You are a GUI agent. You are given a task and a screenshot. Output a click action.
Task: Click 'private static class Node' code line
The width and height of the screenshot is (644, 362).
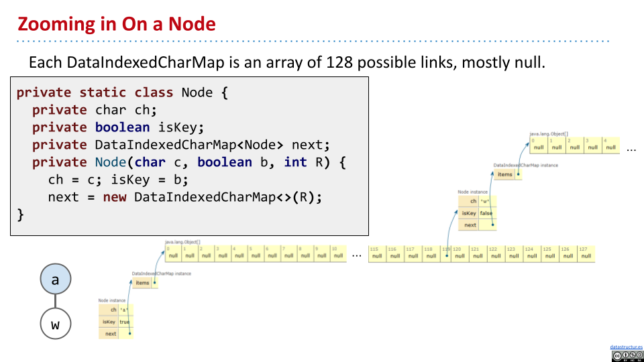122,93
